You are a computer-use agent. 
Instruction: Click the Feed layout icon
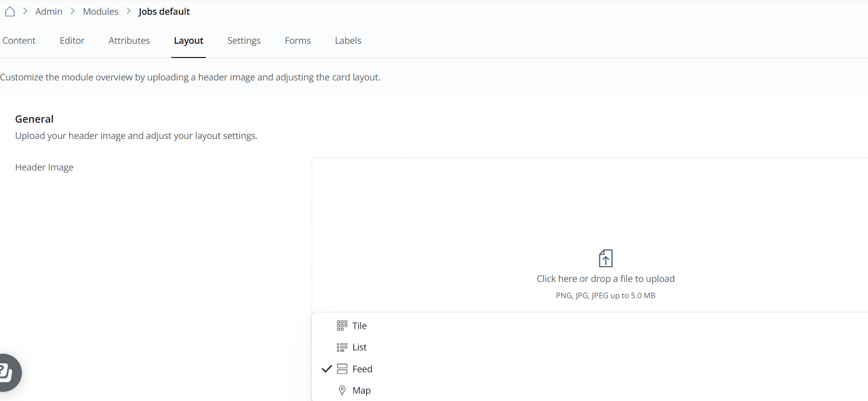click(342, 369)
